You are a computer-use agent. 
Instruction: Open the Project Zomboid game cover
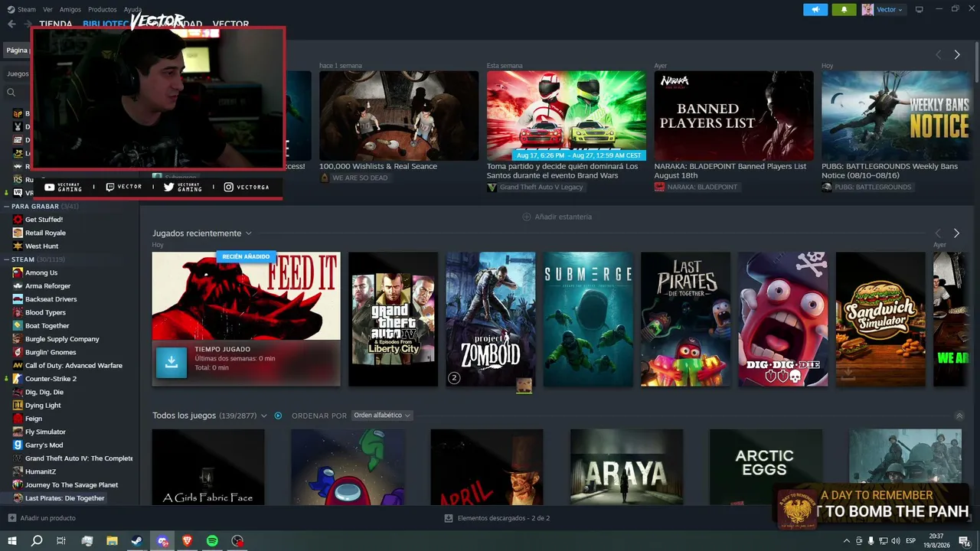click(491, 319)
